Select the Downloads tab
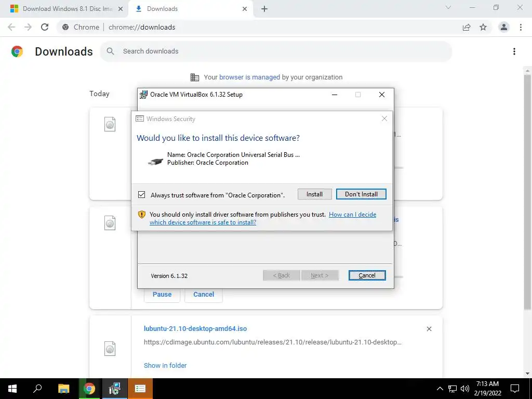The height and width of the screenshot is (399, 532). tap(190, 9)
